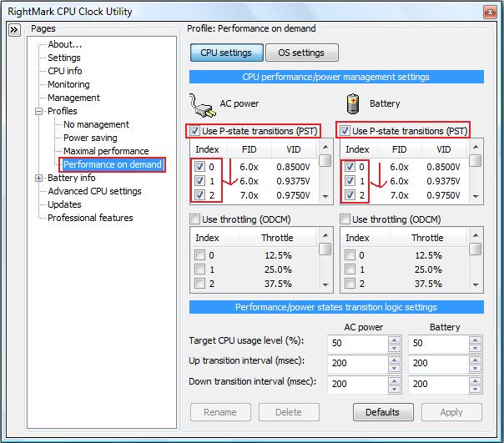Select the No management profile

point(96,124)
